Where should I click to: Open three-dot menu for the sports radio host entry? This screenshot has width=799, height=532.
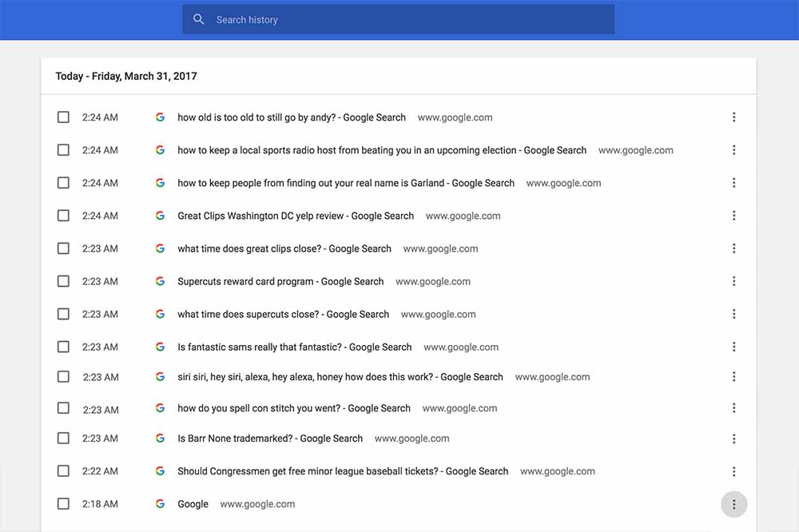[x=733, y=150]
